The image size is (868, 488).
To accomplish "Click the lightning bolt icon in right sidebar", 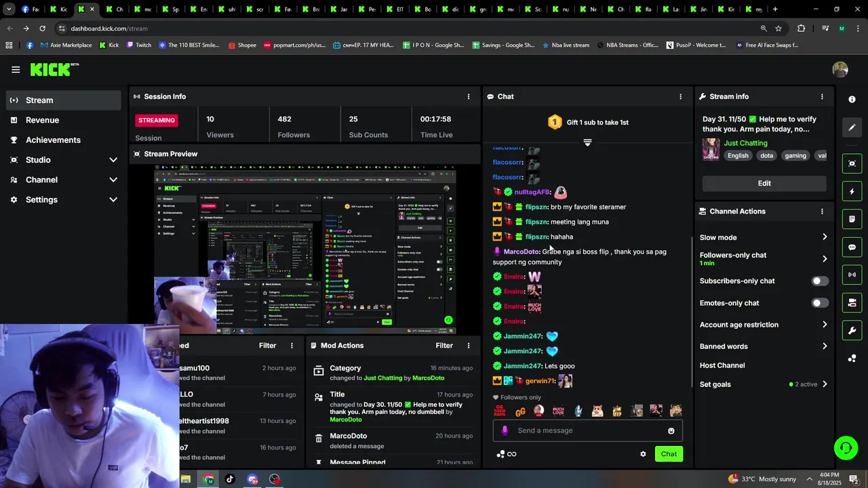I will (x=852, y=191).
